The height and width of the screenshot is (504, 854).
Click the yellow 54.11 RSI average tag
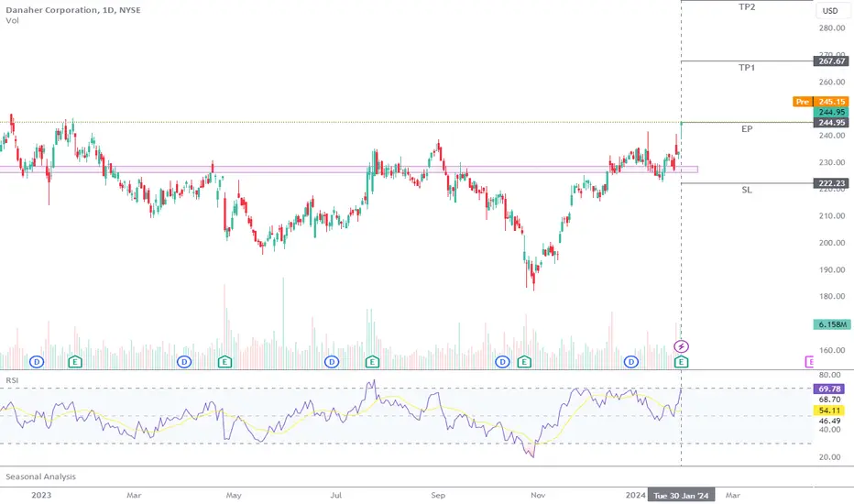(x=829, y=411)
